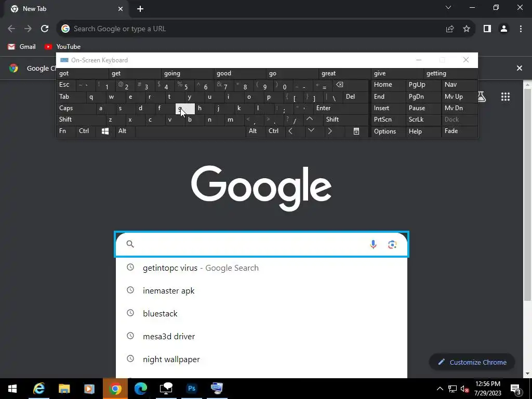Select the 'night wallpaper' suggestion
This screenshot has width=532, height=399.
click(261, 360)
